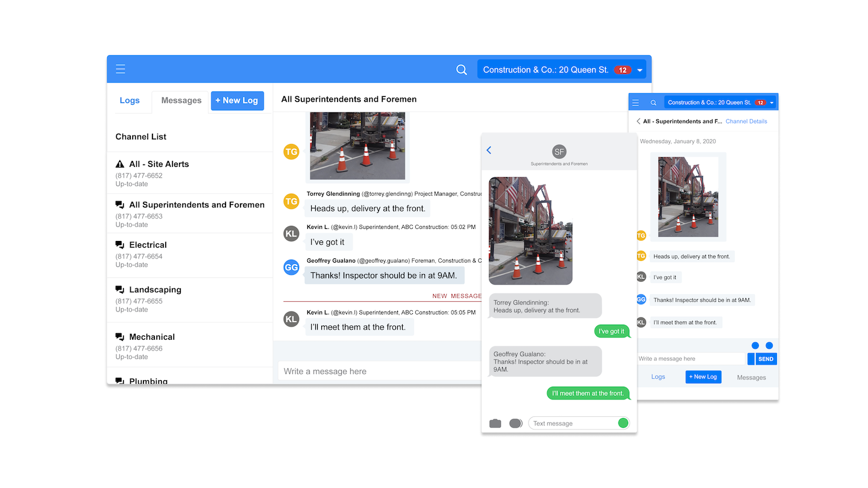Create a new log with + New Log
This screenshot has height=488, width=868.
[237, 101]
